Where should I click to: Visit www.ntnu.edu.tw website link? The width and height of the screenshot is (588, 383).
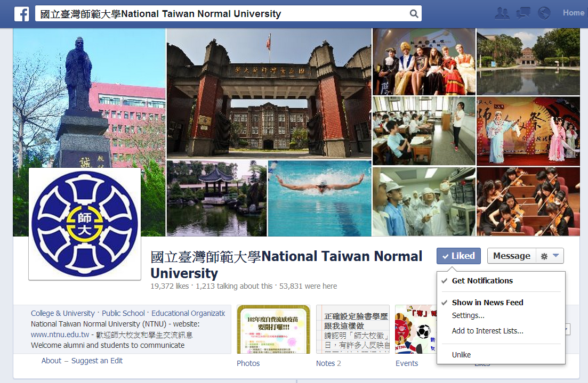(x=60, y=335)
